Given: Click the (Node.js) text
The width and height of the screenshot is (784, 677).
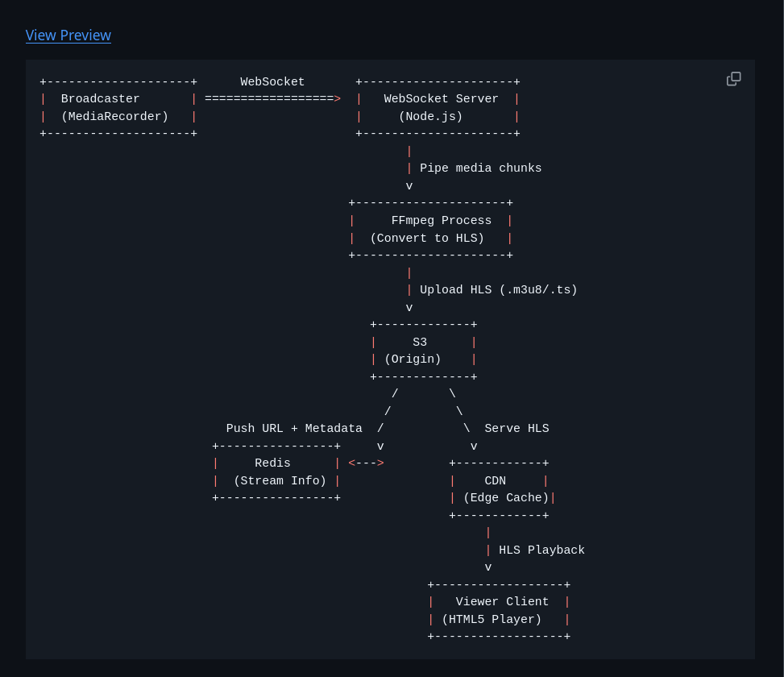Looking at the screenshot, I should 430,117.
